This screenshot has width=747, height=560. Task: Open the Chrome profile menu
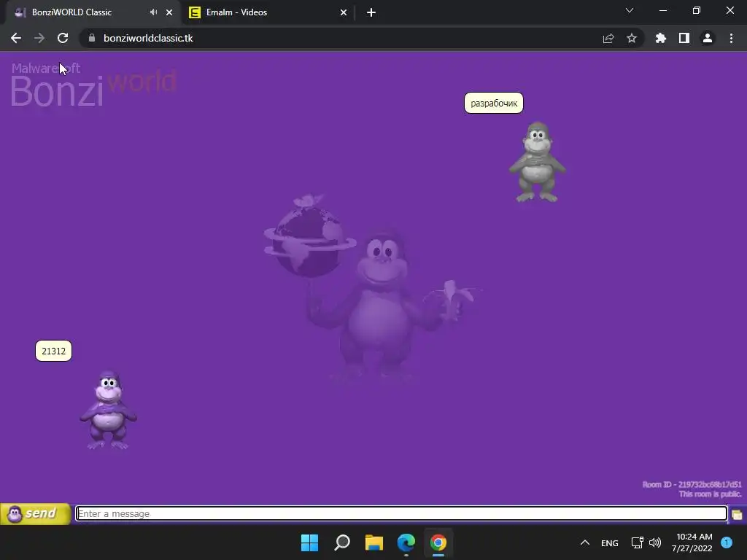click(x=708, y=38)
